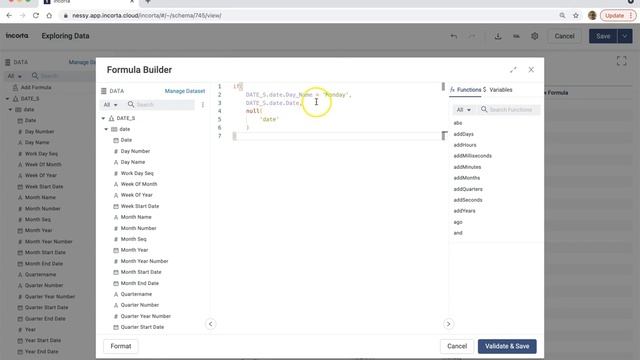Click the Format button
The width and height of the screenshot is (640, 360).
pos(121,346)
